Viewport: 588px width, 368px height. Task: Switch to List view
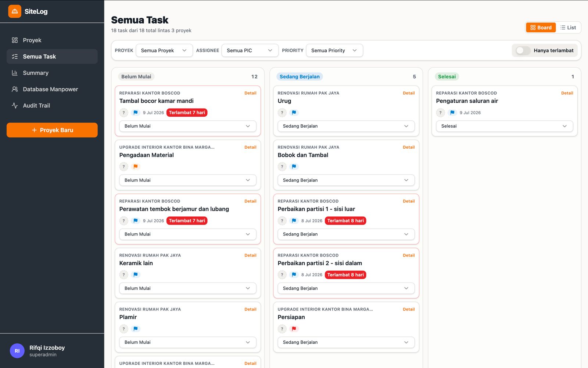pos(568,28)
